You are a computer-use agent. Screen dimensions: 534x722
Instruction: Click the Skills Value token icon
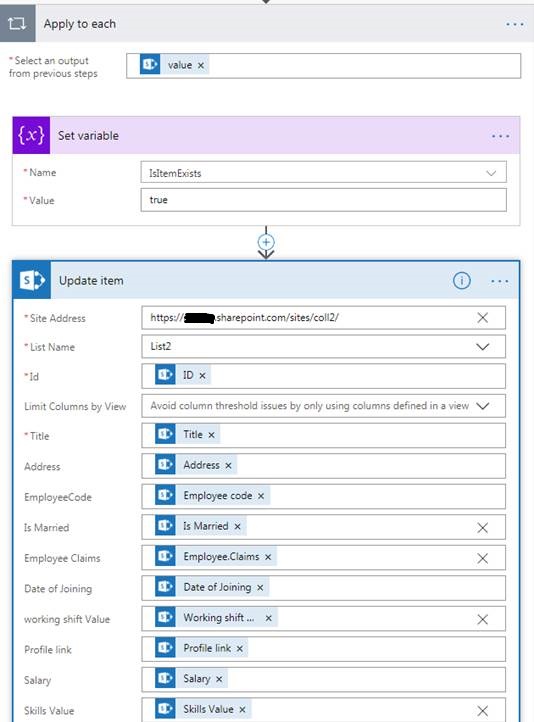(x=165, y=709)
